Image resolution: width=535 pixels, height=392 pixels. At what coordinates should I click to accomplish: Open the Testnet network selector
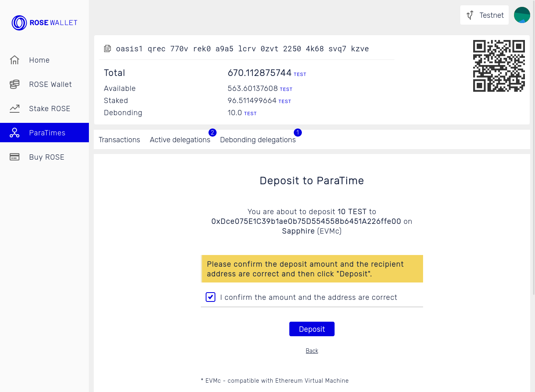484,15
